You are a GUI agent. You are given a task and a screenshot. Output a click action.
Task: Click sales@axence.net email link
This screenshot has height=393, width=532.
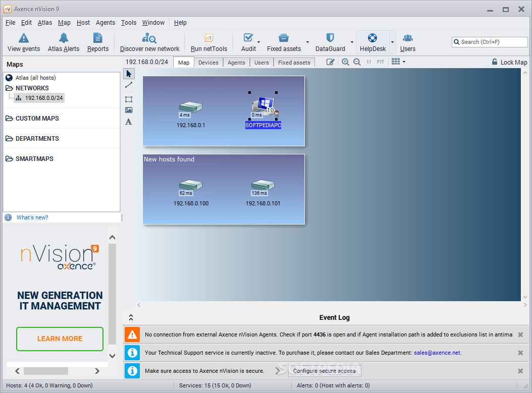tap(437, 353)
